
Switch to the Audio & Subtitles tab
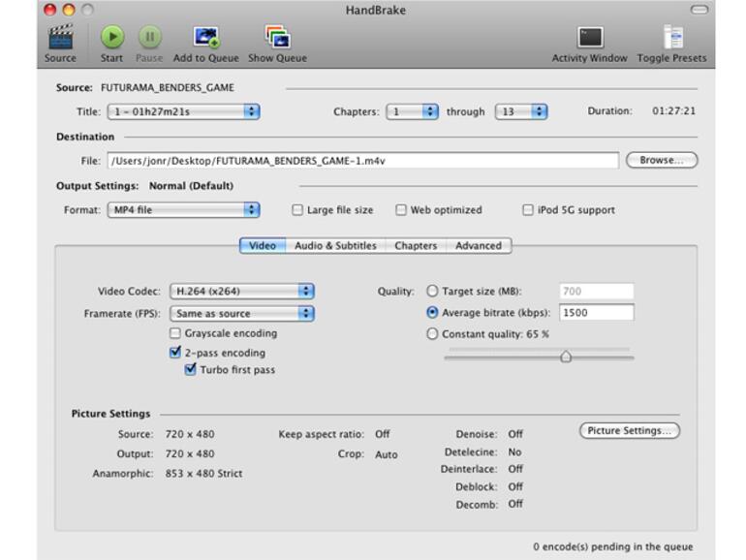335,246
